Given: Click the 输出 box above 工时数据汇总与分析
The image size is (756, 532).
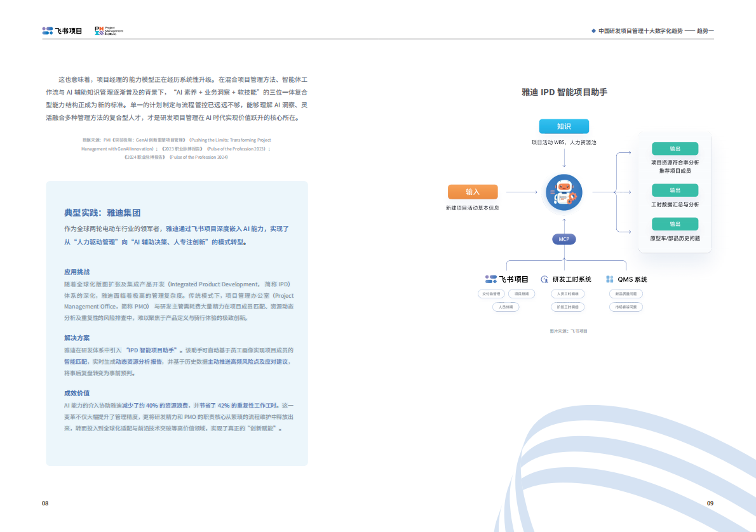Looking at the screenshot, I should pyautogui.click(x=675, y=190).
